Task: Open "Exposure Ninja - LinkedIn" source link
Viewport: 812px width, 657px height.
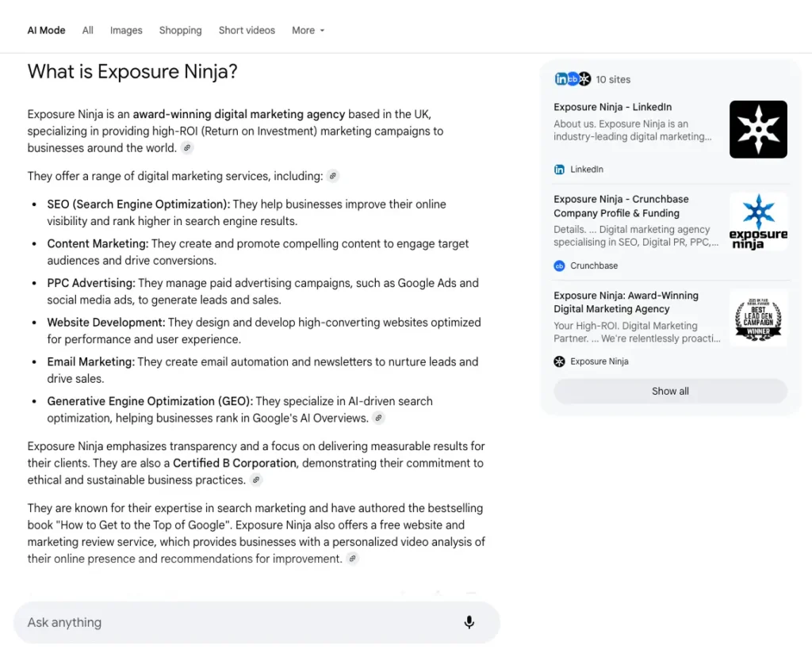Action: point(612,107)
